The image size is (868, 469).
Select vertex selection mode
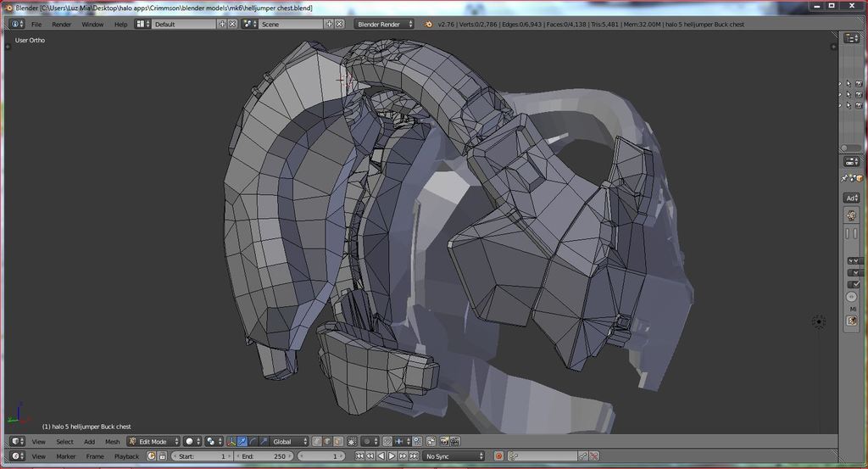coord(316,442)
